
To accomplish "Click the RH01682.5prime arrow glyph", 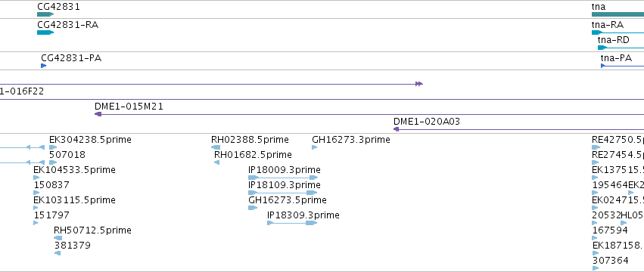I will [x=217, y=162].
